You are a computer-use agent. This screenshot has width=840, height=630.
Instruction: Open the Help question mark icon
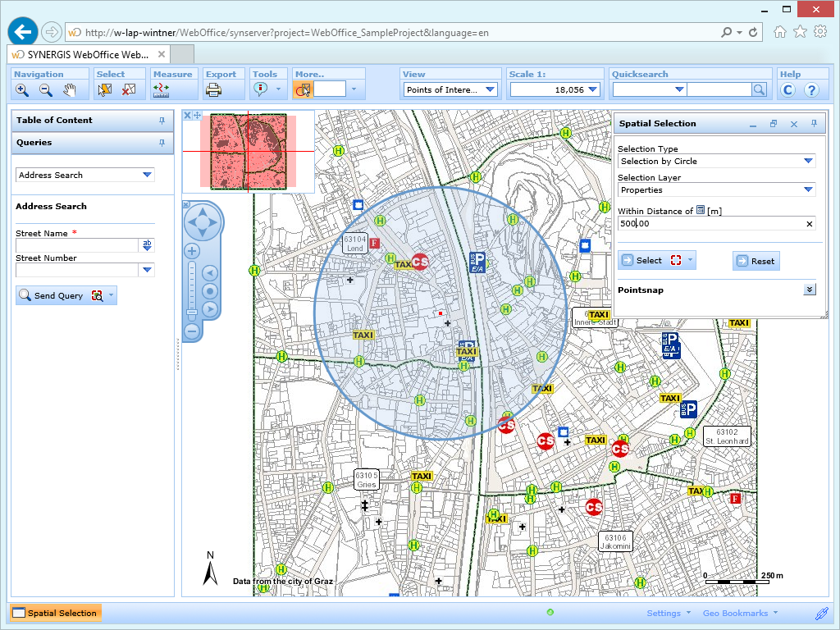pyautogui.click(x=811, y=90)
